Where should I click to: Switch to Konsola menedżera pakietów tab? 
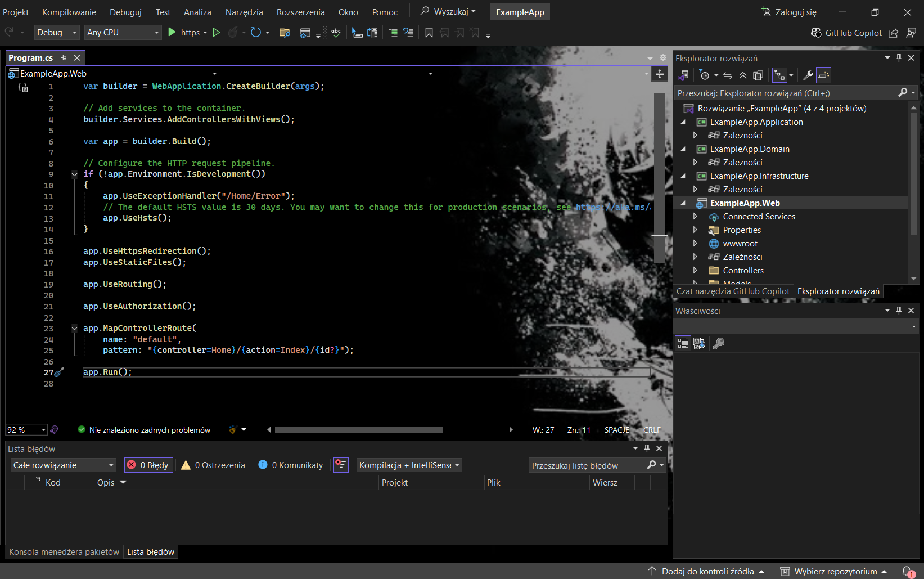point(64,552)
